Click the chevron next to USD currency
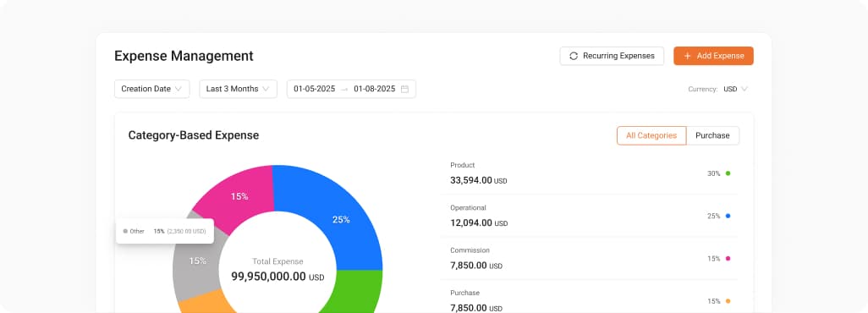This screenshot has width=868, height=313. coord(744,89)
